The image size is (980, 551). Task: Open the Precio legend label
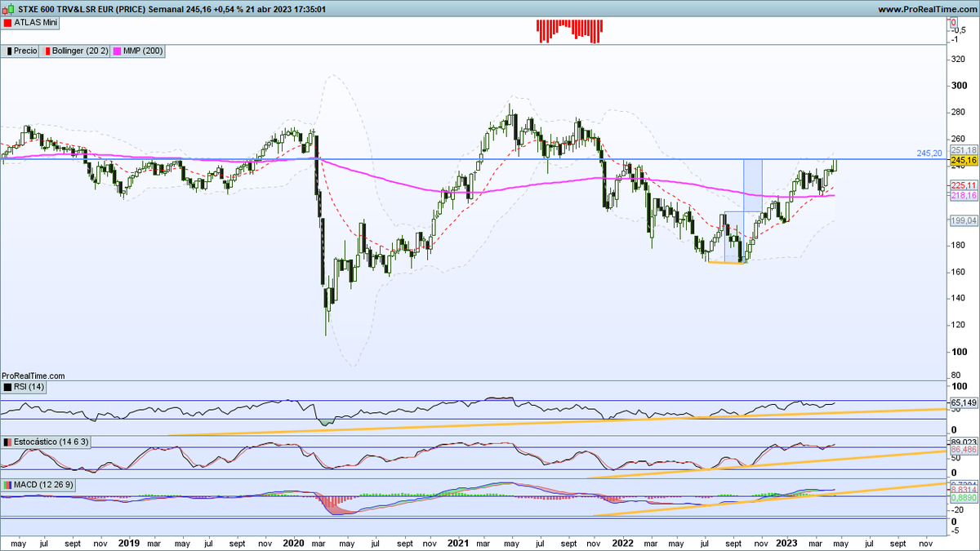click(x=25, y=51)
